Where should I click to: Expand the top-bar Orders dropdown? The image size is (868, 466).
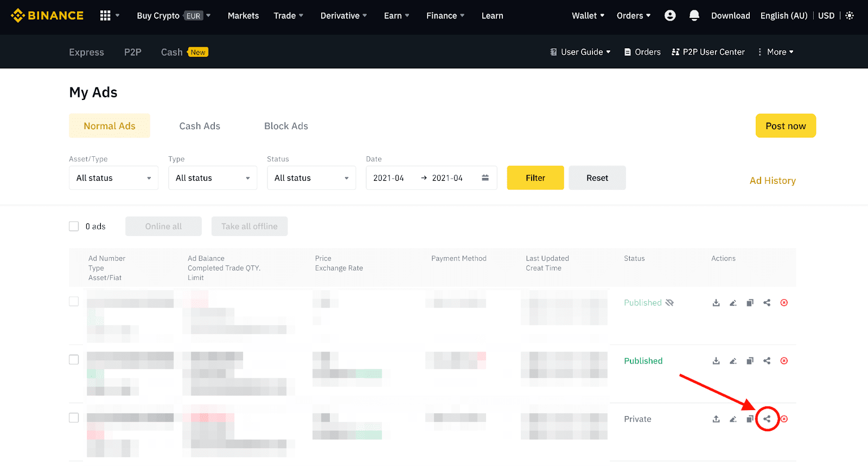tap(634, 16)
